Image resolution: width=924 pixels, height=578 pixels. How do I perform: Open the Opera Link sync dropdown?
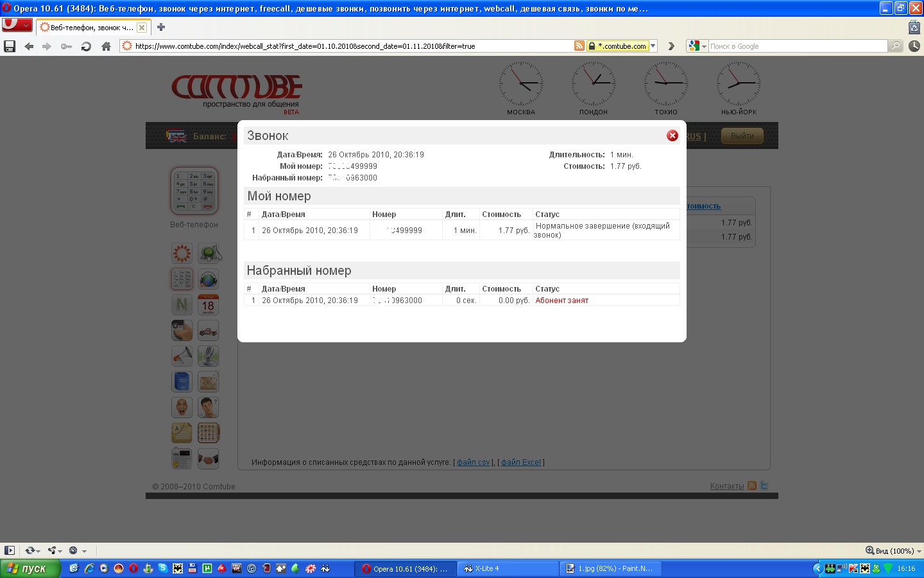point(32,550)
